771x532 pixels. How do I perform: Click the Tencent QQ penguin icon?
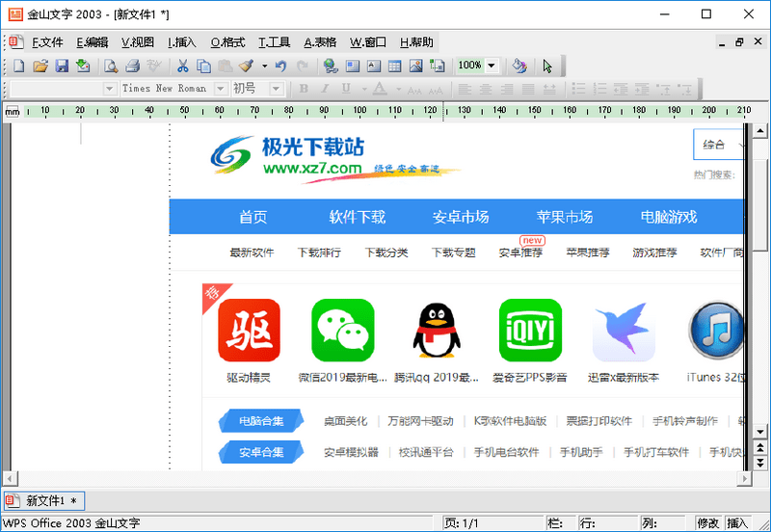437,330
